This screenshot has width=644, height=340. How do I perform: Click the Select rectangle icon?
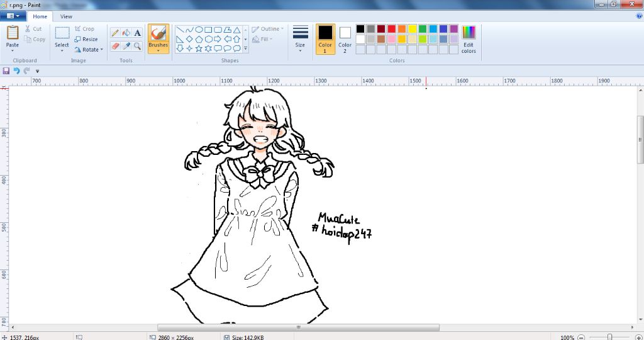[62, 33]
